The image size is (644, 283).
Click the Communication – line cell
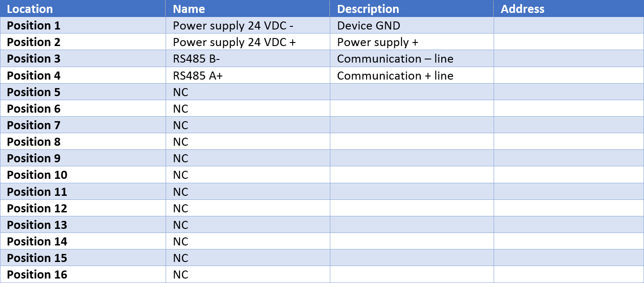(x=412, y=59)
